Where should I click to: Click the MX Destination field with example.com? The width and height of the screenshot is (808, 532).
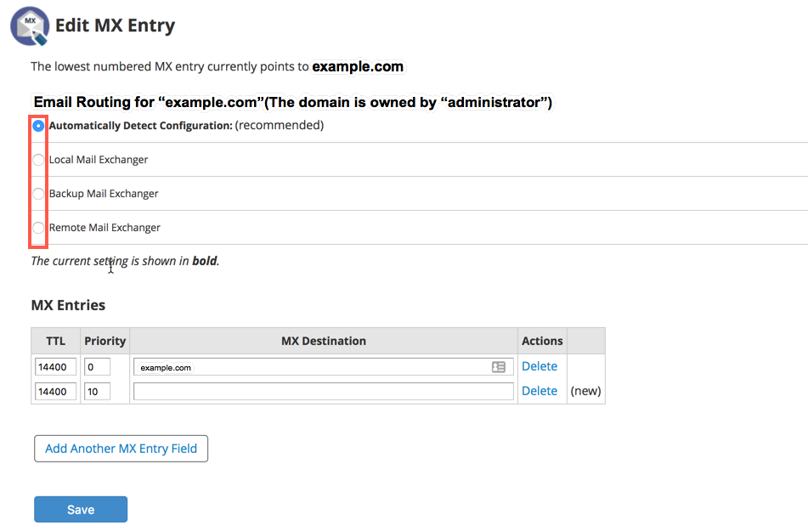click(x=310, y=367)
